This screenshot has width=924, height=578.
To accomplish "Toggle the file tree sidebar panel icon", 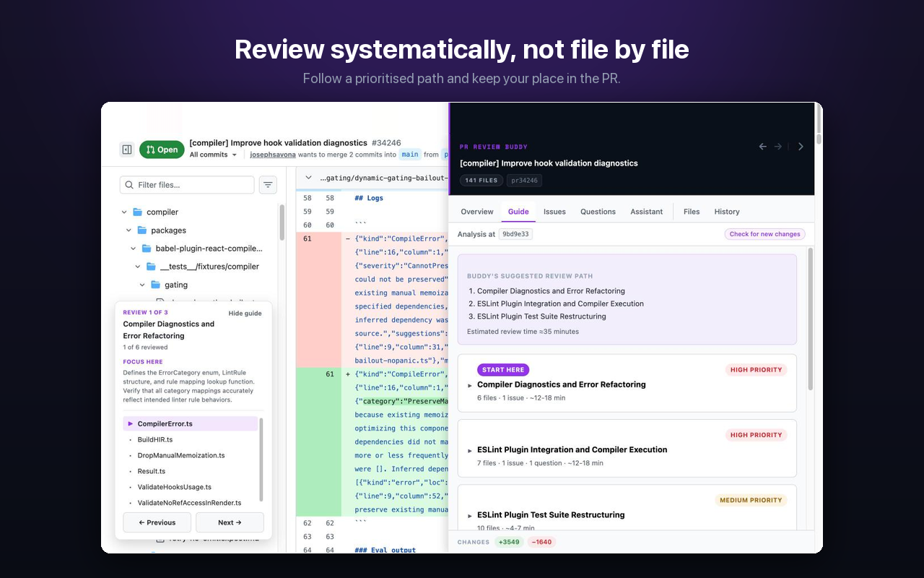I will pos(127,150).
